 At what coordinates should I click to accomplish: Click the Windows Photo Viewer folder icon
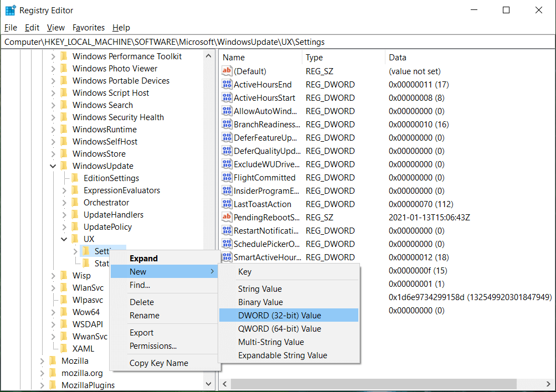(x=64, y=69)
